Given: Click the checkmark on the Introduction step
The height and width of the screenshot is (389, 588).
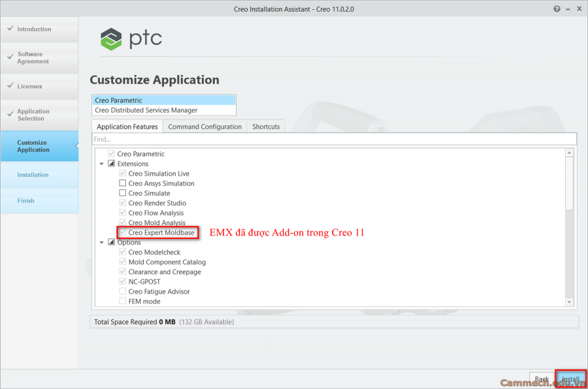Looking at the screenshot, I should pos(9,29).
